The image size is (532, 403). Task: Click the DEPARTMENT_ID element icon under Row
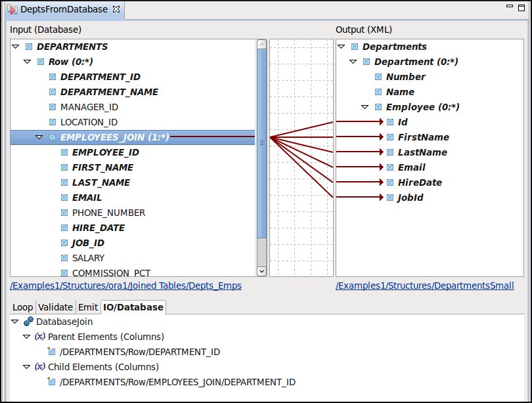coord(53,77)
